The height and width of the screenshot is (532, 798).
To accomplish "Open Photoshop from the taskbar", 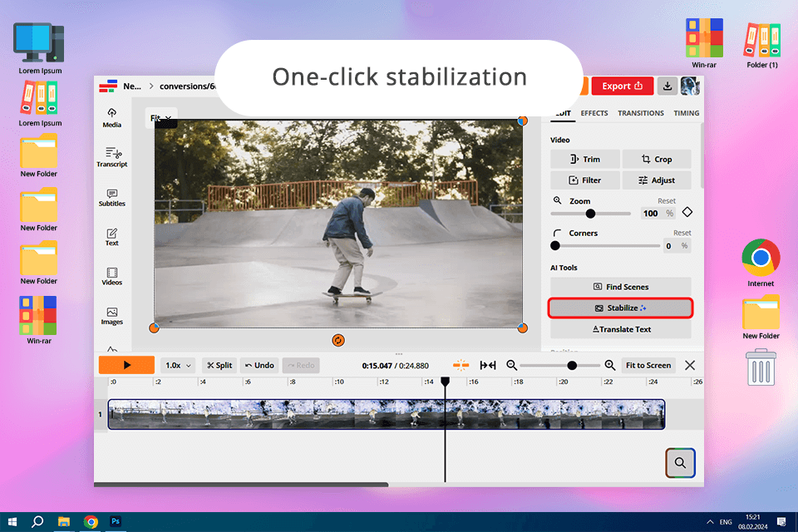I will tap(116, 522).
